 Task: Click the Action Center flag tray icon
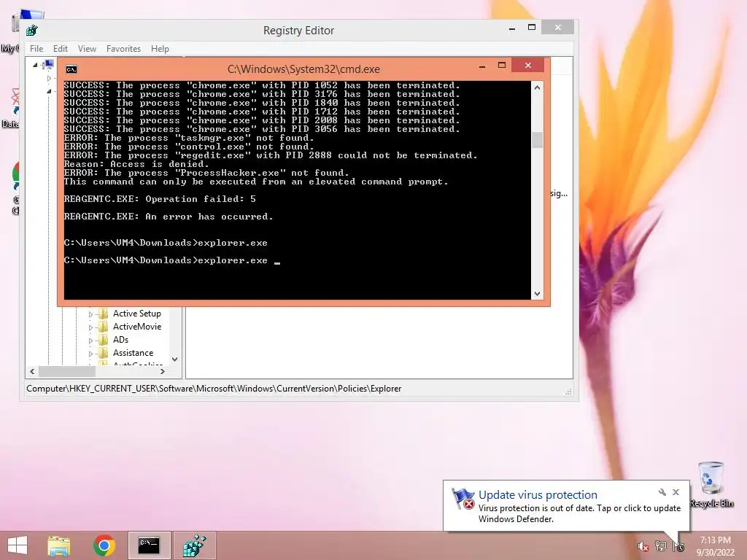[678, 546]
